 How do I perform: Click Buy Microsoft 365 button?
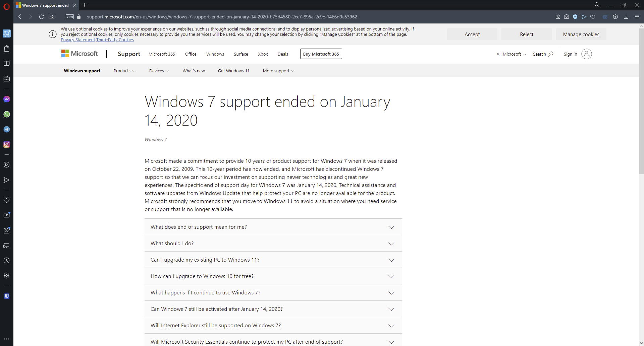321,54
